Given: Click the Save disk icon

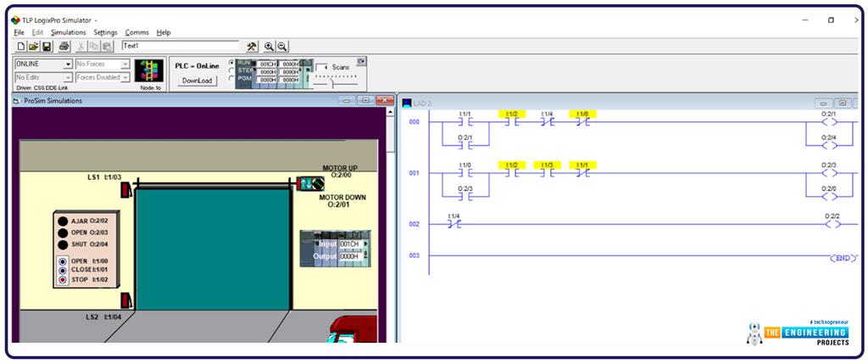Looking at the screenshot, I should 47,46.
